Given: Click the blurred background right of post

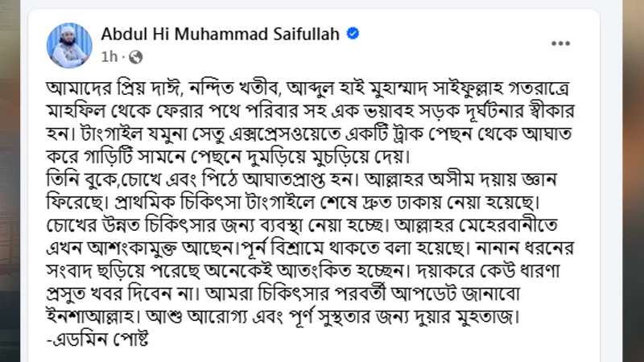Looking at the screenshot, I should (x=633, y=181).
